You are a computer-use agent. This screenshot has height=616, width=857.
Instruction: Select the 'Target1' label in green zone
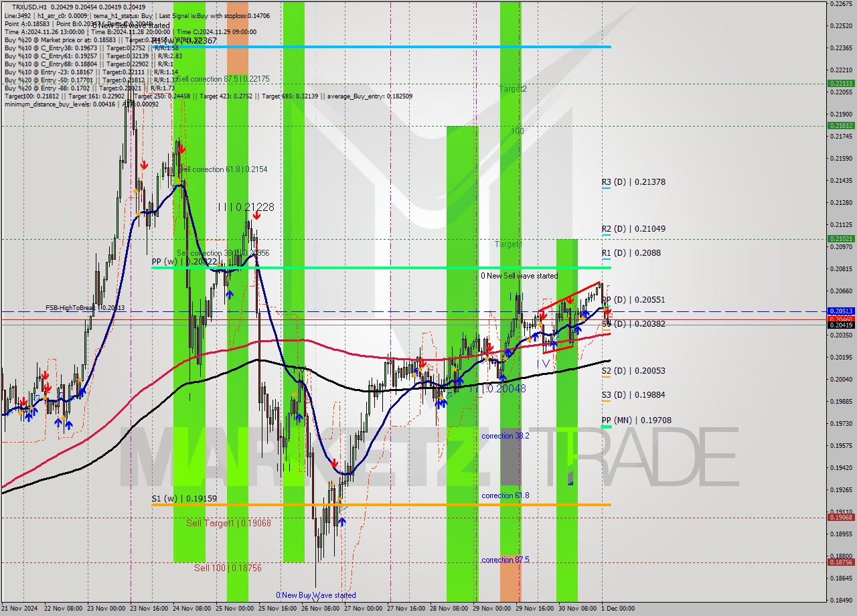[508, 244]
